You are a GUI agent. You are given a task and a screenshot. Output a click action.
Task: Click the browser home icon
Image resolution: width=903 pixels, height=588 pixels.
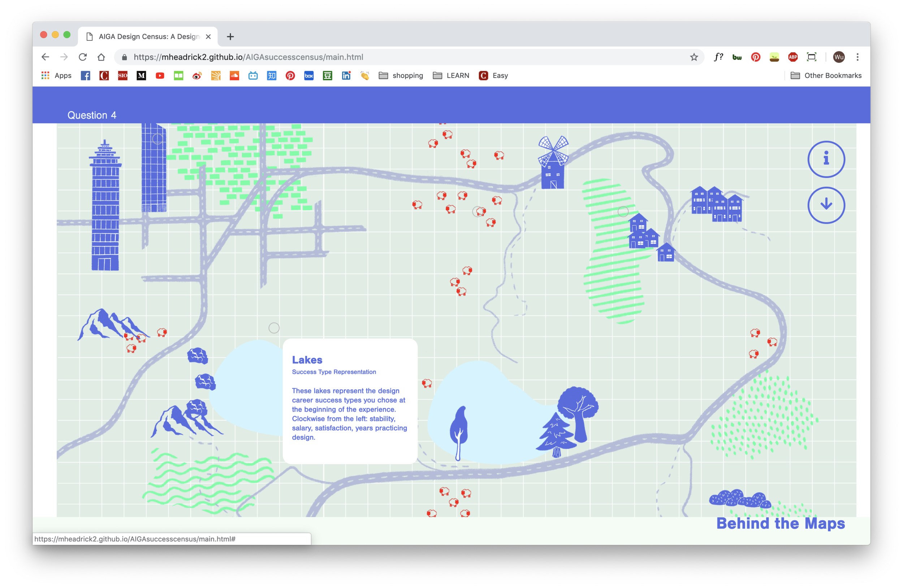tap(101, 57)
